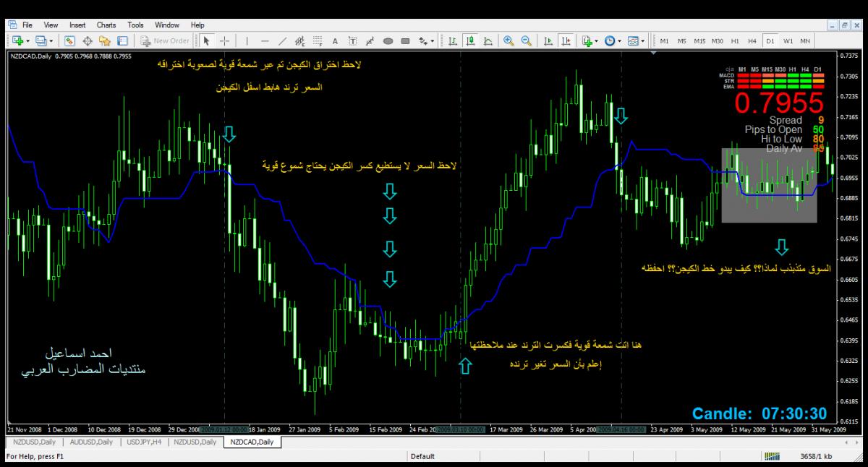Image resolution: width=868 pixels, height=467 pixels.
Task: Switch chart to Line Chart mode
Action: click(x=488, y=41)
